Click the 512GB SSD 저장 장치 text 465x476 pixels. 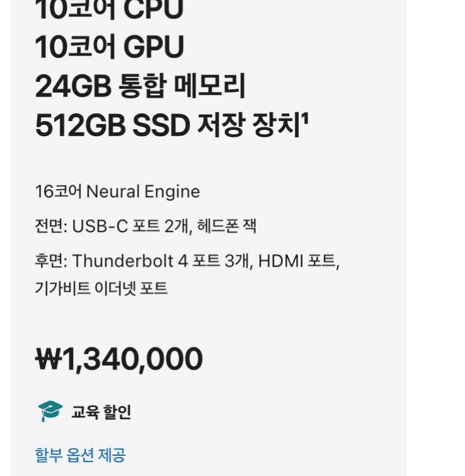coord(166,126)
